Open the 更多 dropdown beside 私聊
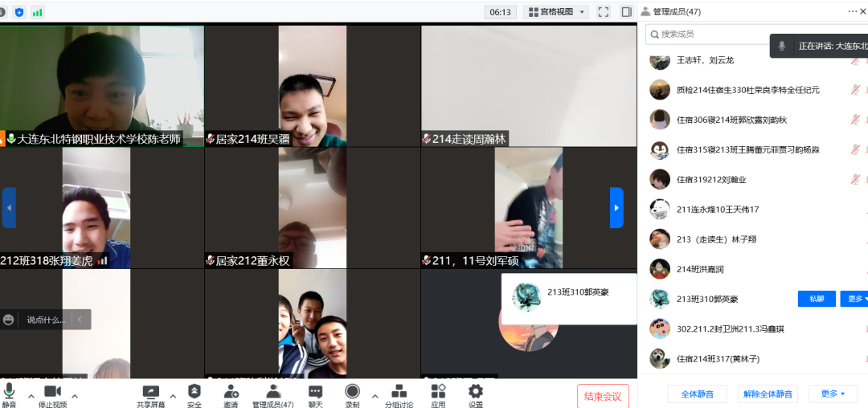 (853, 299)
